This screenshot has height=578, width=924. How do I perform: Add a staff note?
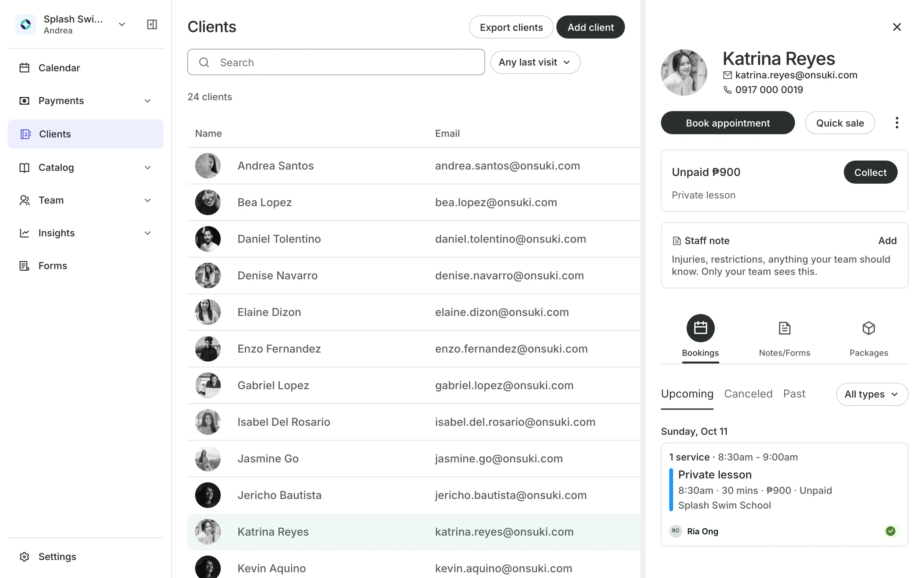tap(887, 241)
